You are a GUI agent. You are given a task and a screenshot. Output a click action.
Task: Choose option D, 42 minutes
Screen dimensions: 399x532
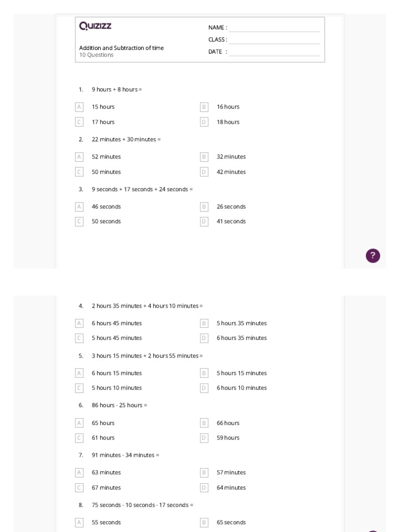[x=204, y=172]
